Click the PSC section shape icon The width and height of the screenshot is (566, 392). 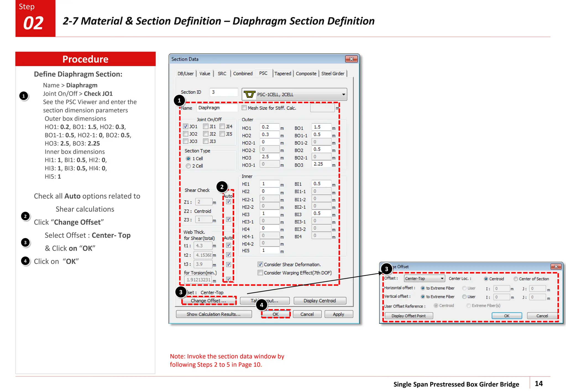point(249,95)
